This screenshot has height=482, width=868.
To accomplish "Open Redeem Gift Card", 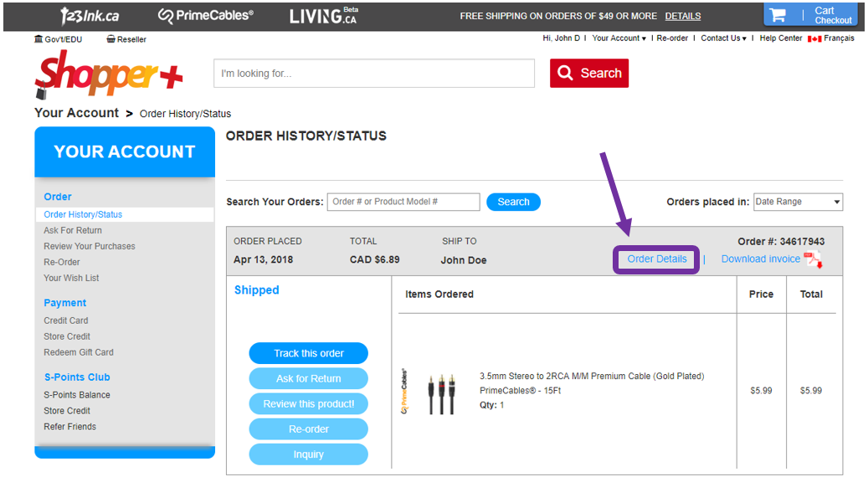I will [x=78, y=352].
